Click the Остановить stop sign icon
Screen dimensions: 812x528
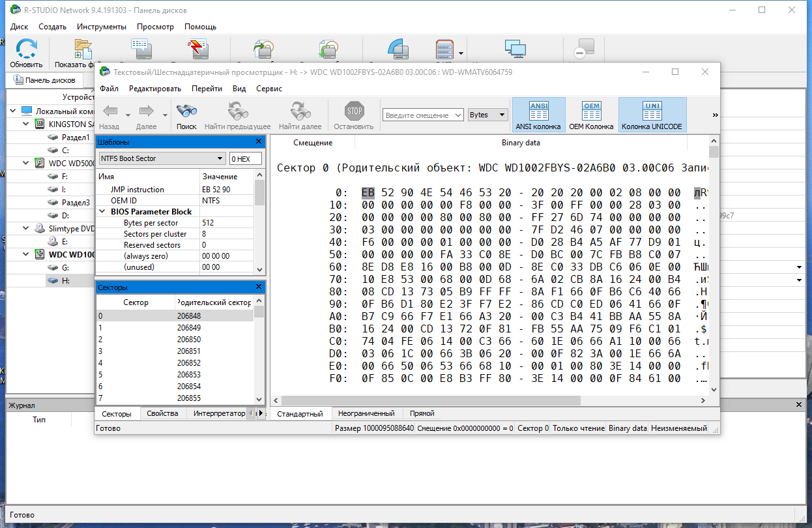coord(354,111)
